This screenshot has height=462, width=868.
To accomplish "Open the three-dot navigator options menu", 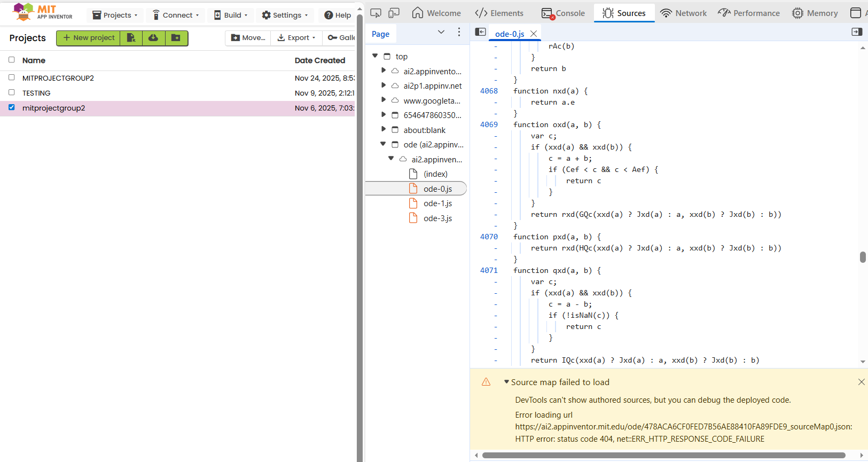I will [459, 33].
